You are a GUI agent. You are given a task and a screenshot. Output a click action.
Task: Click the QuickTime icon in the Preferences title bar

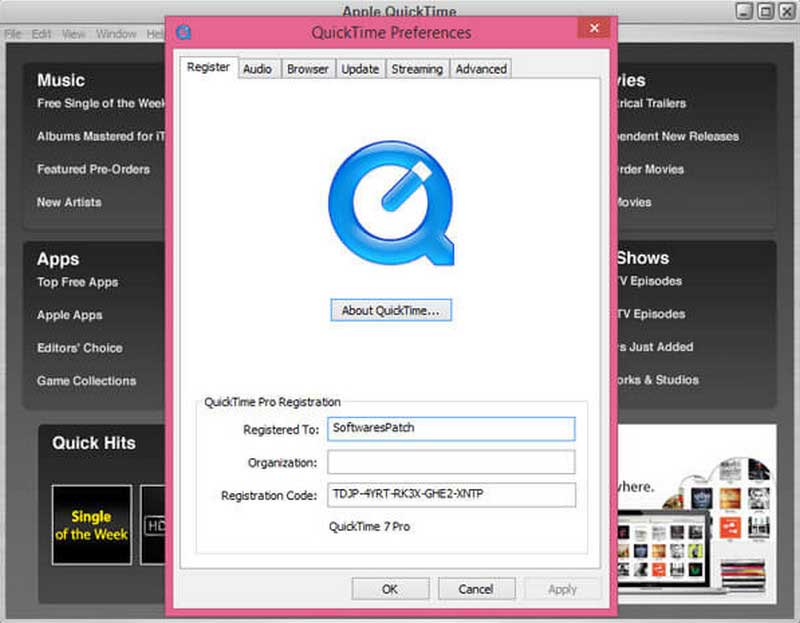(x=183, y=32)
